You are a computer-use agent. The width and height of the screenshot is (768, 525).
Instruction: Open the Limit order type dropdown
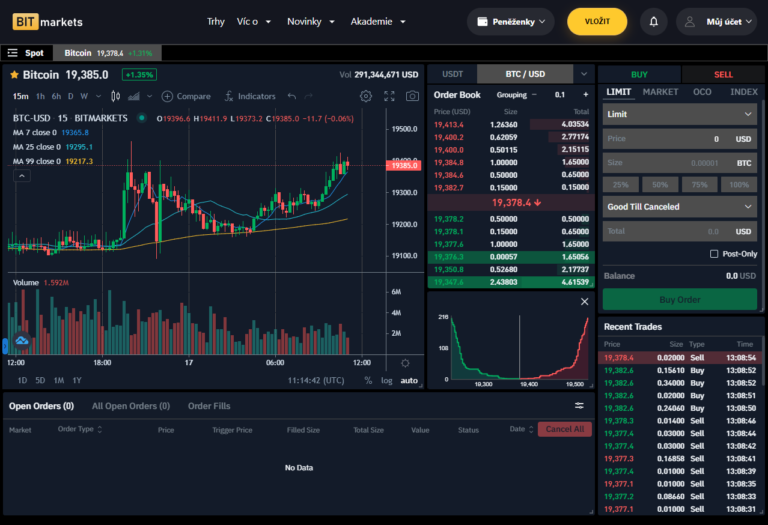point(680,114)
